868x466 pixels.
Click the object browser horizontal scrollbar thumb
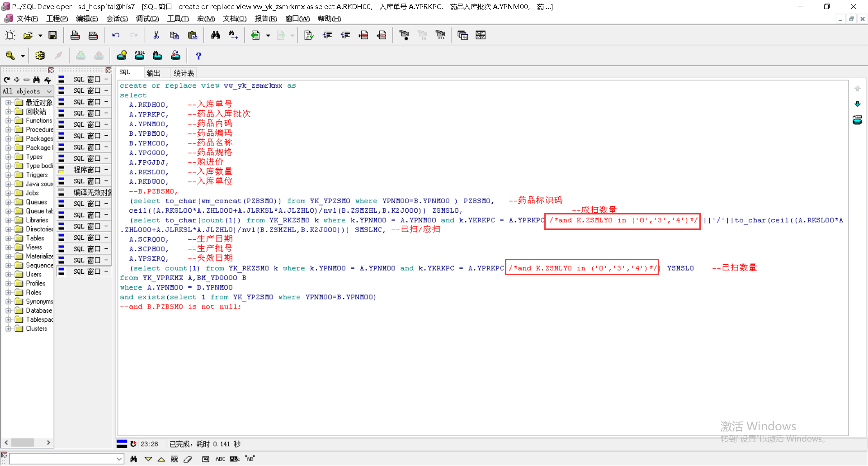(23, 442)
